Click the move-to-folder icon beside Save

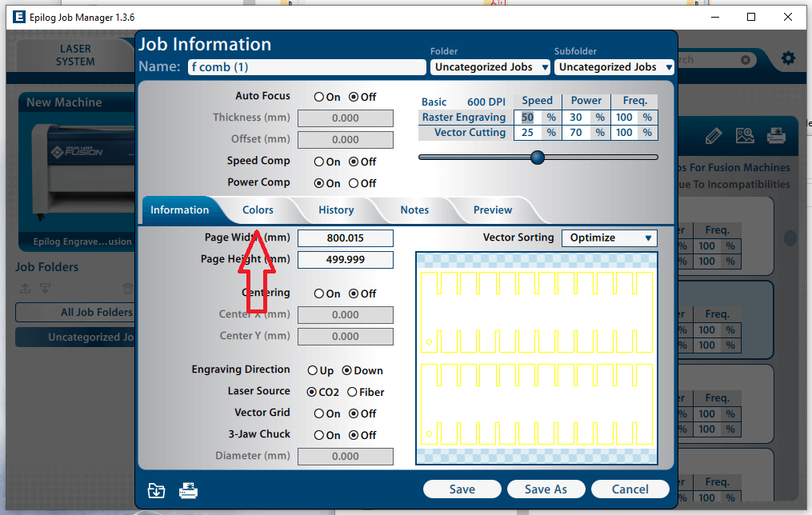[156, 490]
